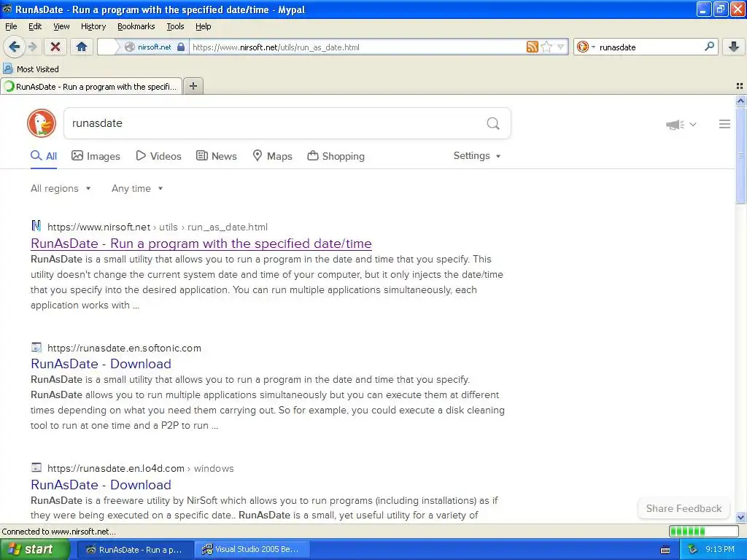Click the lo4d result favicon
The width and height of the screenshot is (747, 560).
pyautogui.click(x=36, y=467)
